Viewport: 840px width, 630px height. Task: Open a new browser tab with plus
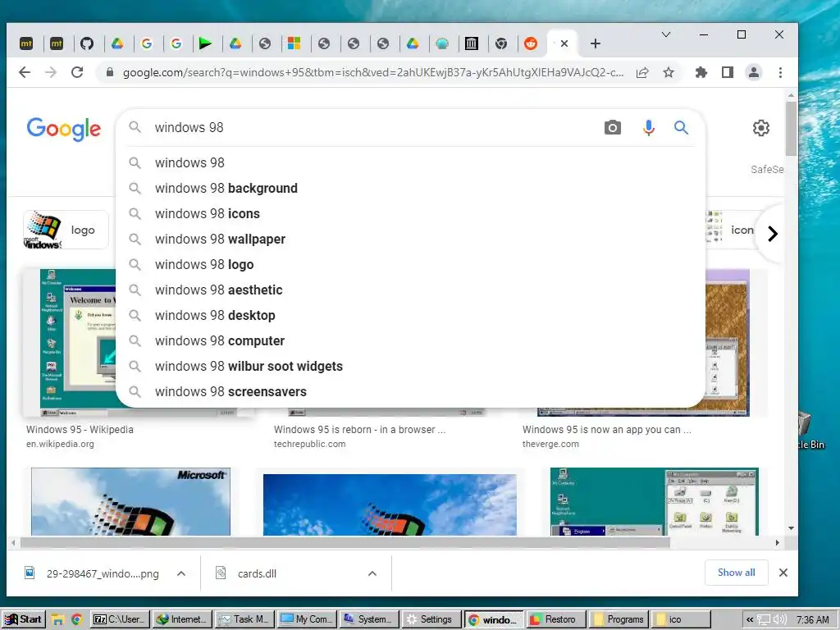(x=596, y=43)
